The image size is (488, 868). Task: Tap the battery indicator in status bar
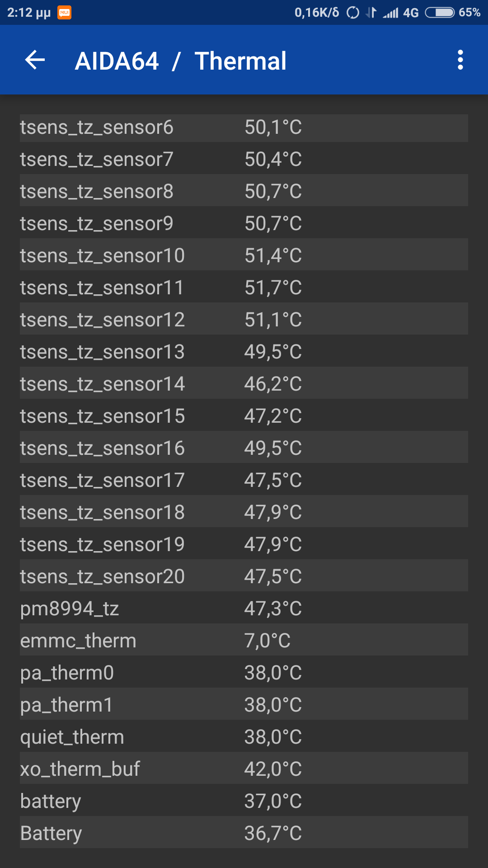click(x=440, y=13)
